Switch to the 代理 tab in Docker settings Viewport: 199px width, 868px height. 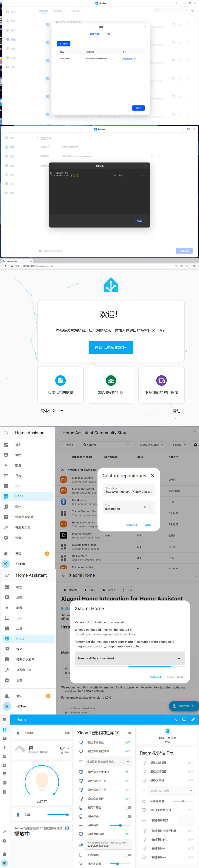(x=108, y=34)
